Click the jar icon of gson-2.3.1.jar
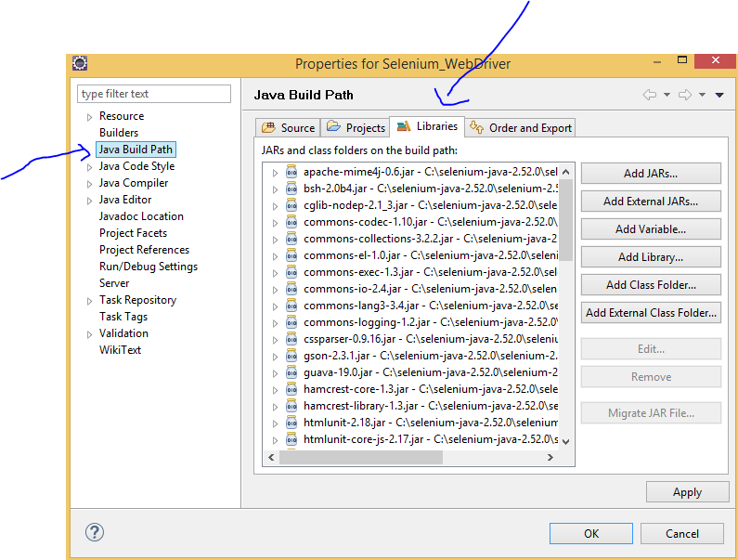This screenshot has width=738, height=560. click(291, 356)
